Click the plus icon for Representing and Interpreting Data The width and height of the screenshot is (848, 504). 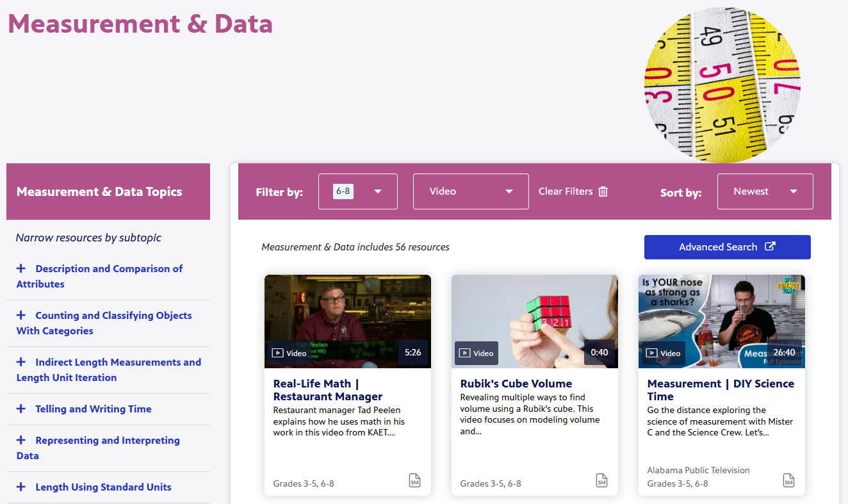[x=21, y=440]
